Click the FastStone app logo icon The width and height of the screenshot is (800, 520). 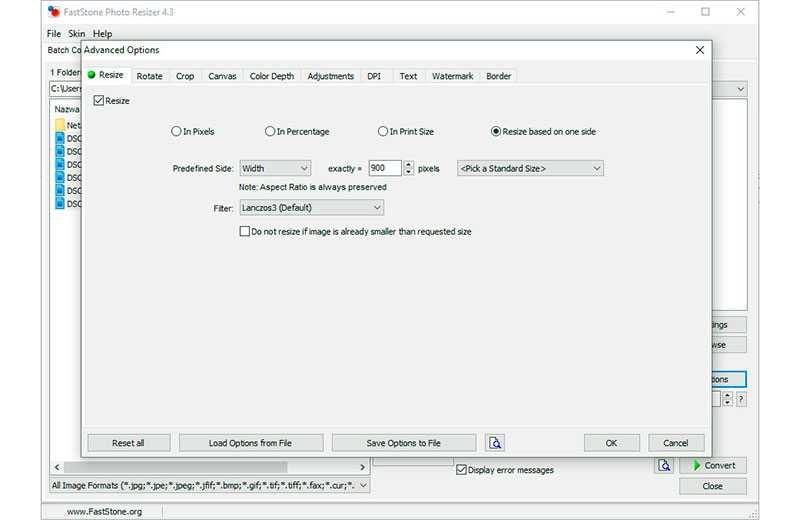pyautogui.click(x=54, y=11)
